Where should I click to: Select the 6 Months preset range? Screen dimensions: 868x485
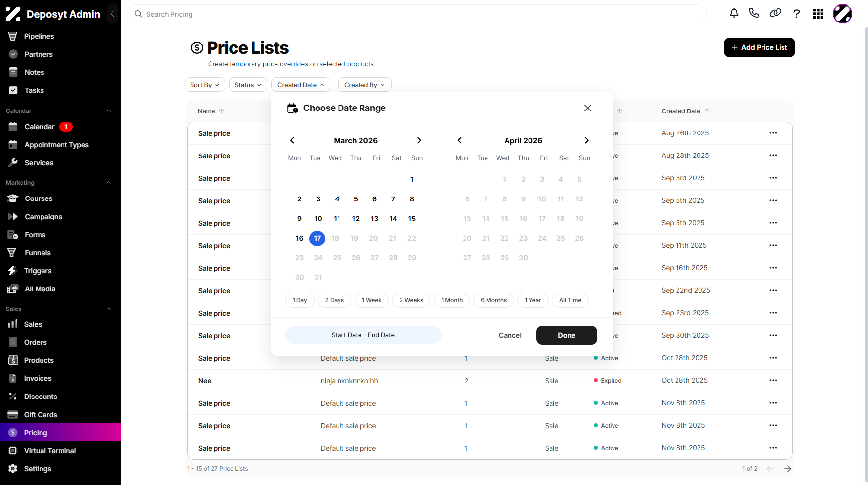493,300
